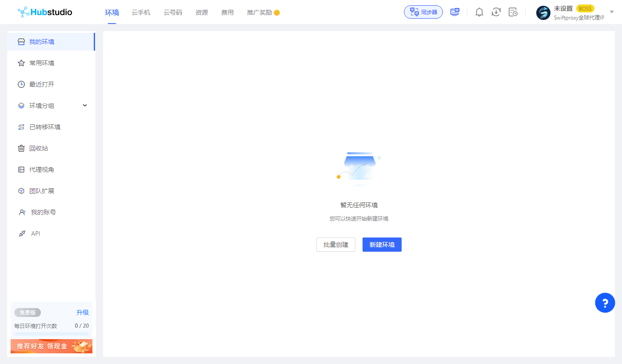Image resolution: width=622 pixels, height=364 pixels.
Task: Open the notification bell icon
Action: pos(479,12)
